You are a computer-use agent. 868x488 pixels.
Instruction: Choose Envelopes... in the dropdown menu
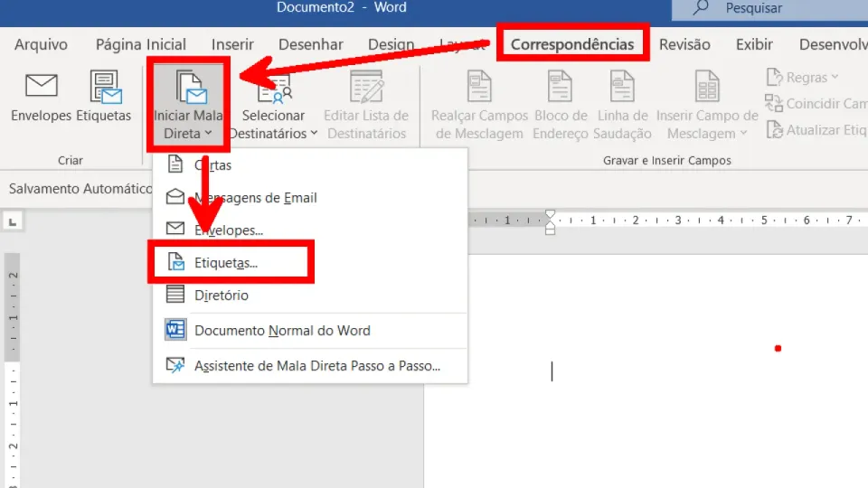point(310,230)
